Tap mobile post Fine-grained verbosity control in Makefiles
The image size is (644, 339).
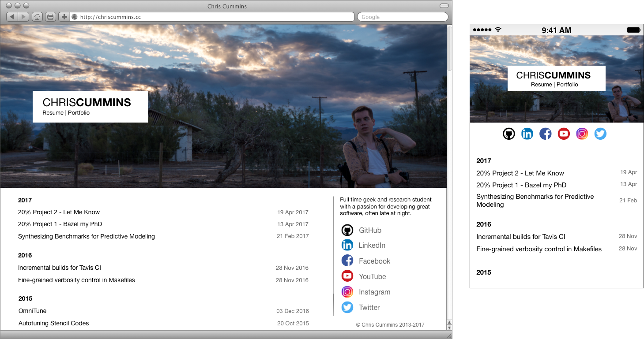point(539,249)
